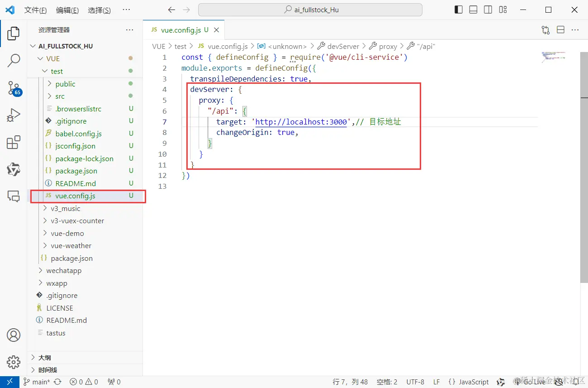Follow the http://localhost:3000 link in code
Screen dimensions: 588x388
pyautogui.click(x=301, y=122)
